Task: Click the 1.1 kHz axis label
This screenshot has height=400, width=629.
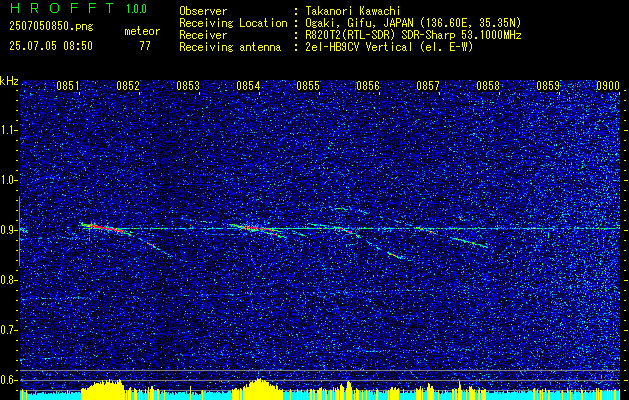Action: [x=9, y=130]
